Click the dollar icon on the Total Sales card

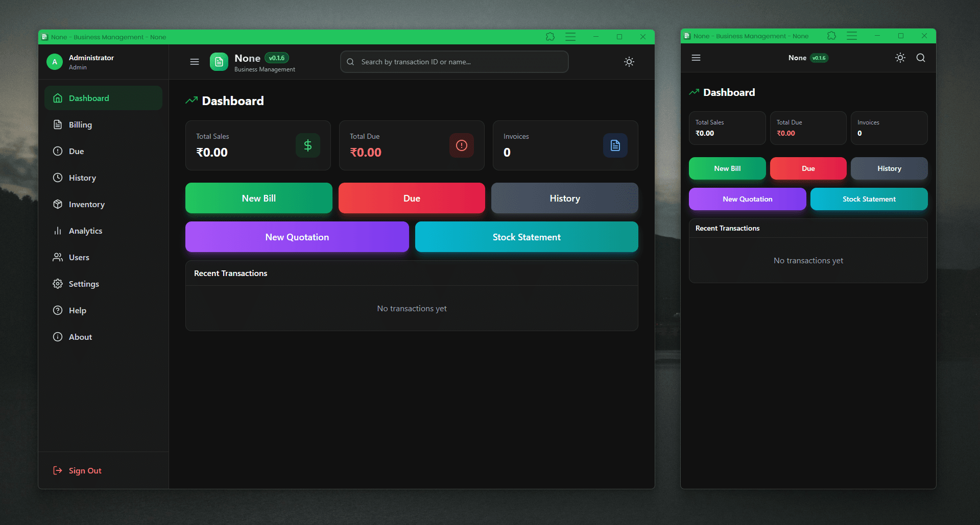[307, 145]
